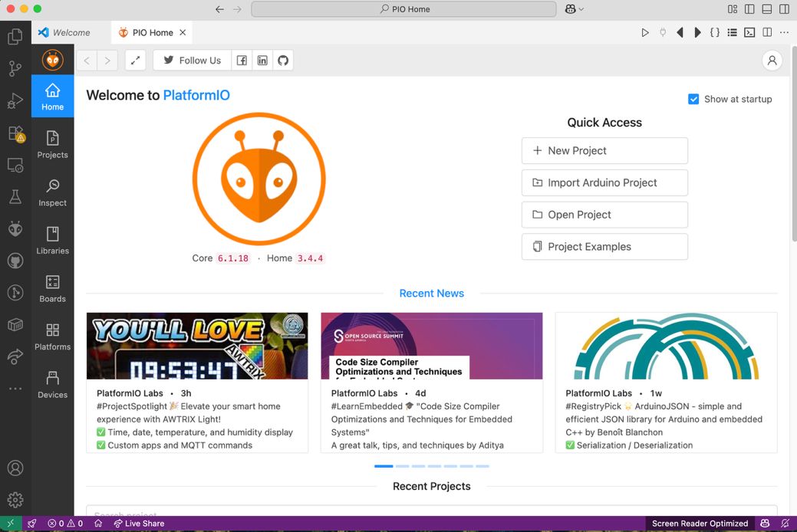Open Boards section in PIO sidebar
This screenshot has width=797, height=532.
[52, 288]
